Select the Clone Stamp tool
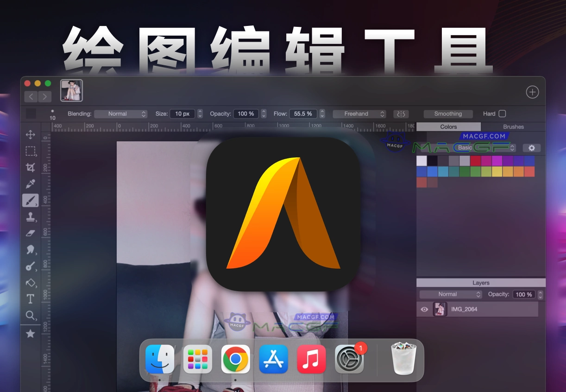 click(31, 217)
